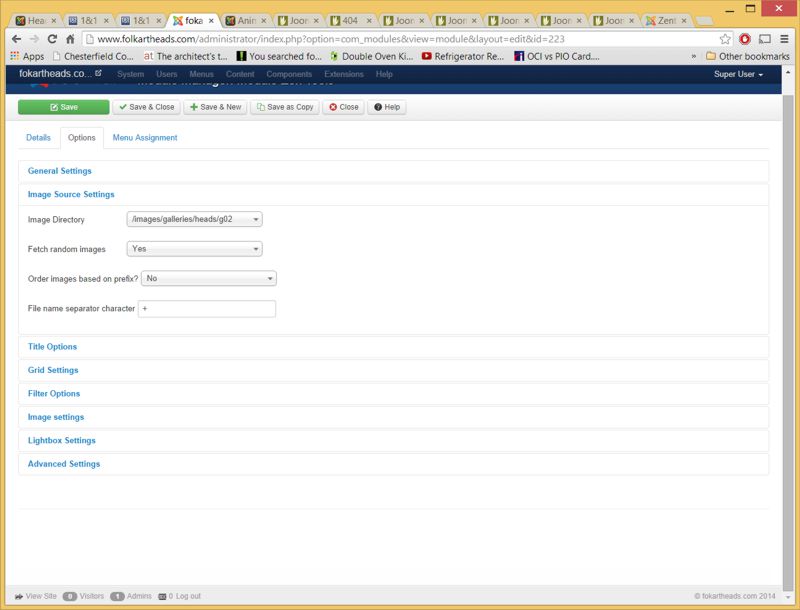Click the address bar URL

331,39
